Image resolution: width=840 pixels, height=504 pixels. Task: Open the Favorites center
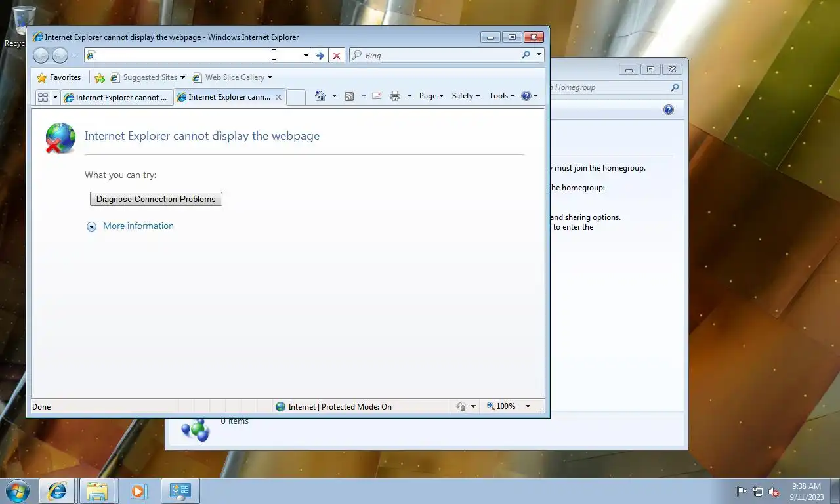click(59, 77)
